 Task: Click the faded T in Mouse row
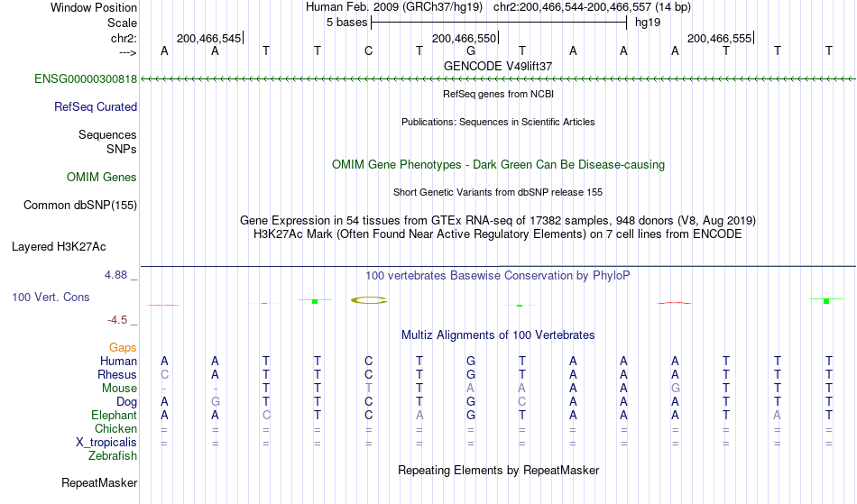368,389
